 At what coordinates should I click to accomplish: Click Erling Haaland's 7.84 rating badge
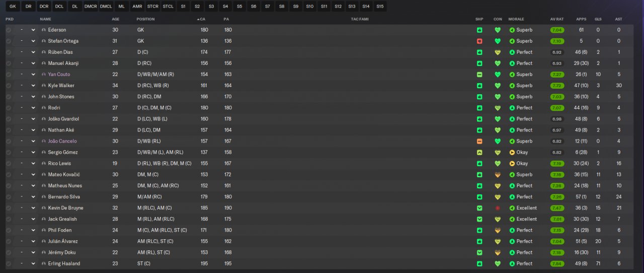557,263
